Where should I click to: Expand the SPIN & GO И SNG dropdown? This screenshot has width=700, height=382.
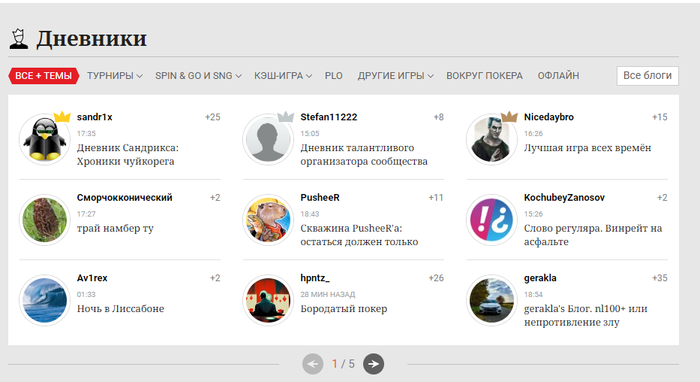point(198,76)
